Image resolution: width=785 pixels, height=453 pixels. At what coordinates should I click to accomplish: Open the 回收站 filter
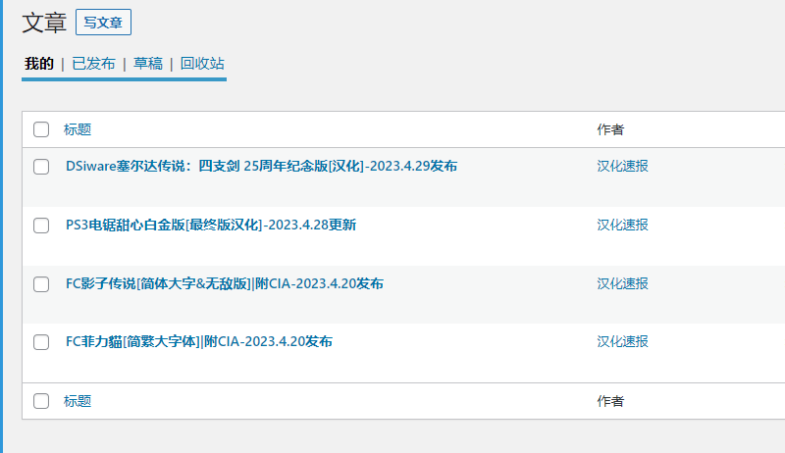point(202,64)
